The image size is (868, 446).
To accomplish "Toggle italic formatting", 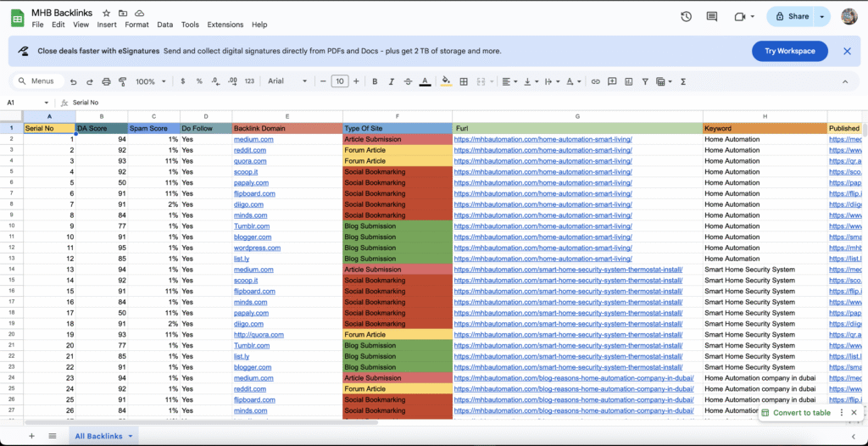I will [x=392, y=81].
